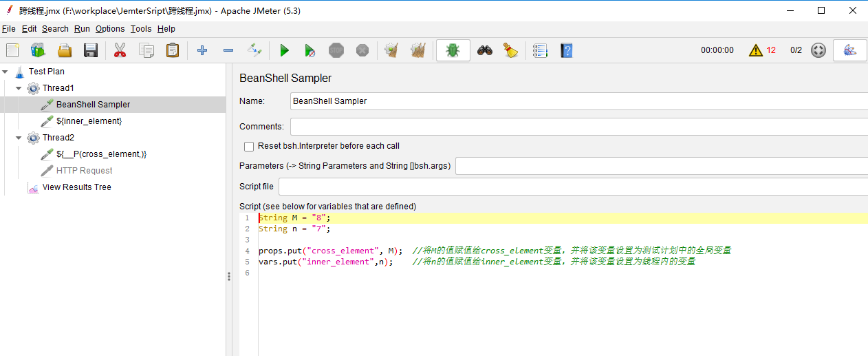Click the JMeter feather logo button
The width and height of the screenshot is (868, 356).
tap(849, 50)
